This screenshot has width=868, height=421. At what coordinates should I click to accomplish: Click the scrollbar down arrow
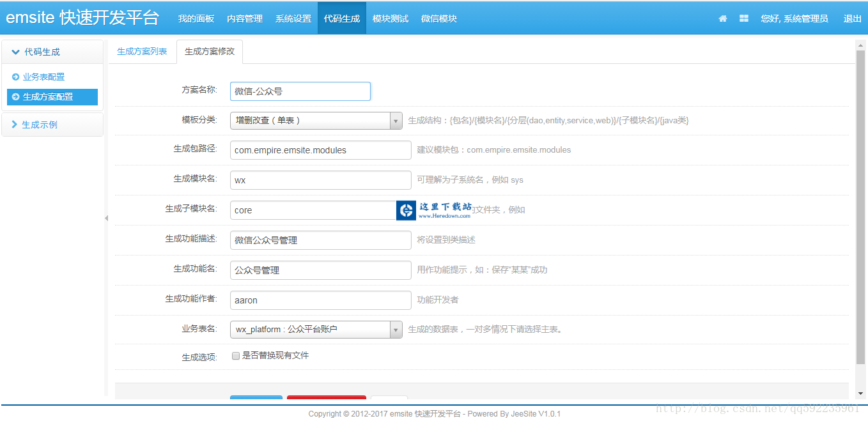(x=860, y=394)
